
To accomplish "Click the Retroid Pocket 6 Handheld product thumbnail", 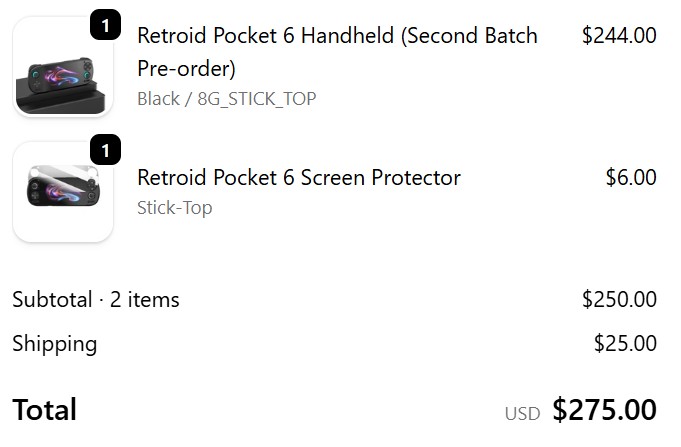I will (62, 67).
